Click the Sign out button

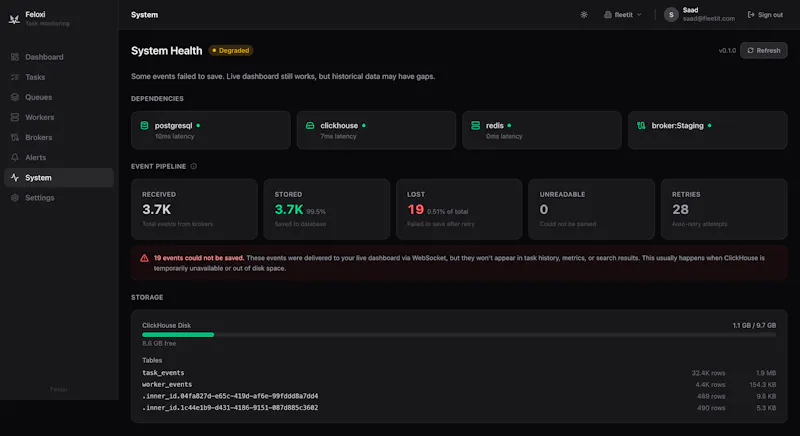pos(765,15)
